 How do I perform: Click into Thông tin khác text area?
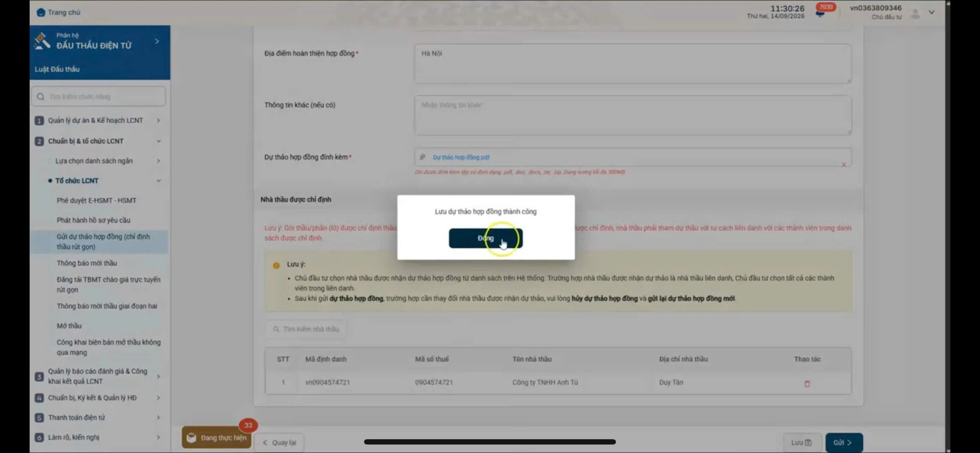pos(633,115)
